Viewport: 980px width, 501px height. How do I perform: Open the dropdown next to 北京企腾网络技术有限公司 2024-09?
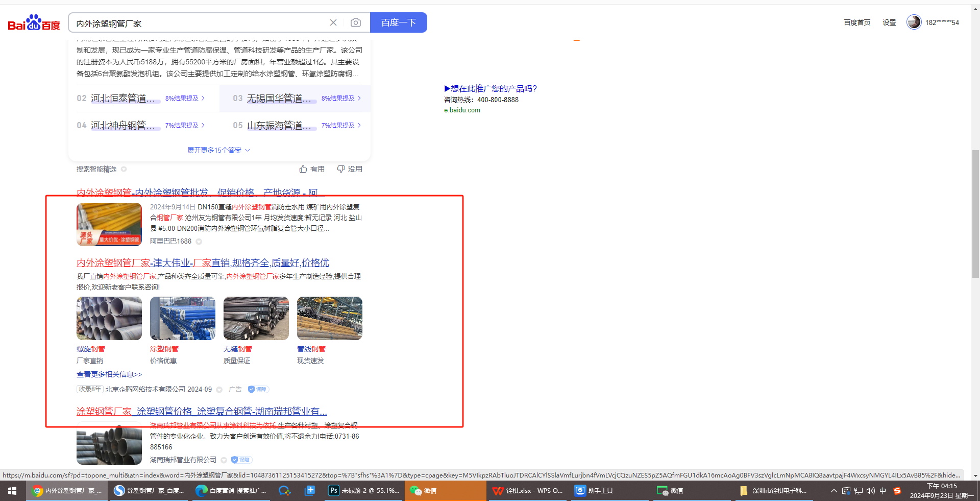[x=219, y=390]
